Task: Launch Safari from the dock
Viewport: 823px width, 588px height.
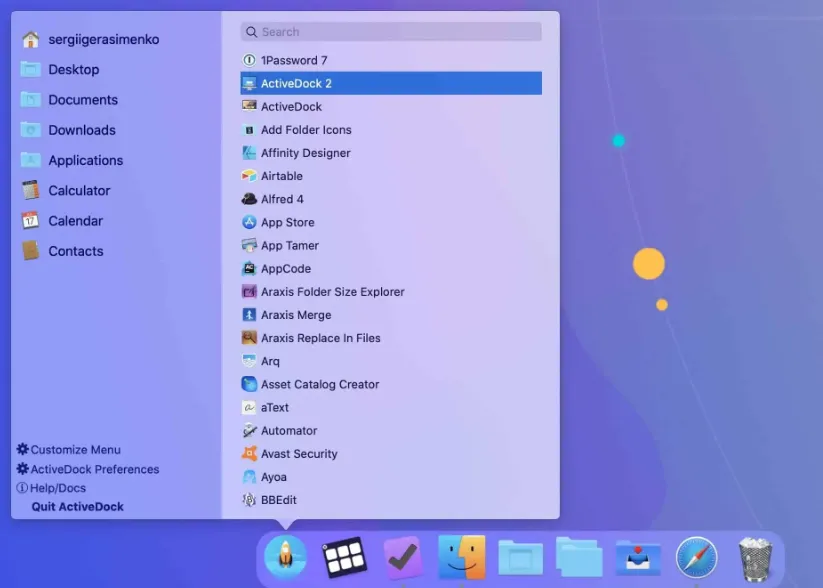Action: pos(697,558)
